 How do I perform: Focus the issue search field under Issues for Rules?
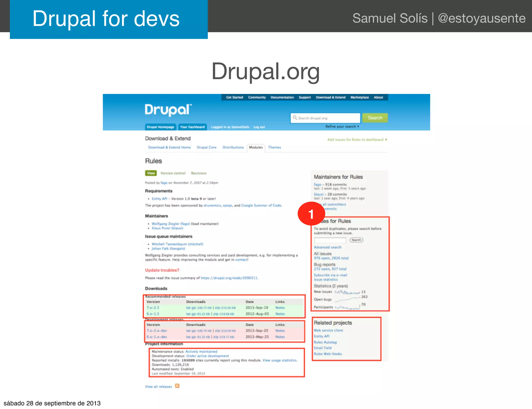click(x=330, y=240)
